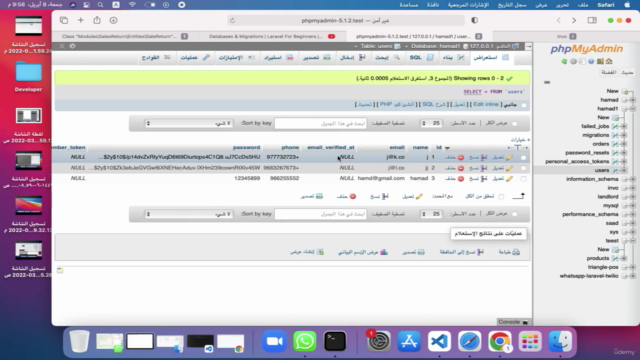Open Visual Studio Code from the Dock
Viewport: 640px width, 360px height.
click(439, 341)
